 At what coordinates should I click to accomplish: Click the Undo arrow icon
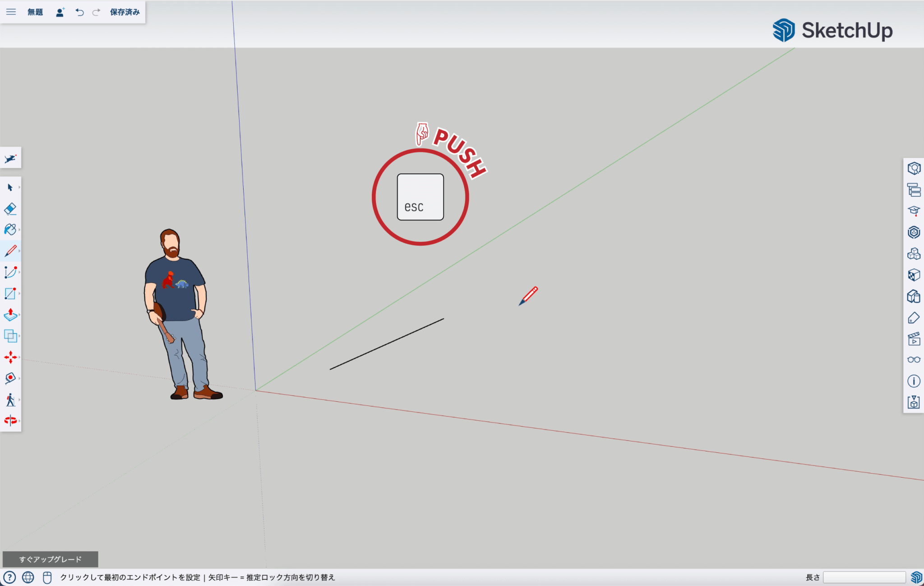tap(79, 12)
